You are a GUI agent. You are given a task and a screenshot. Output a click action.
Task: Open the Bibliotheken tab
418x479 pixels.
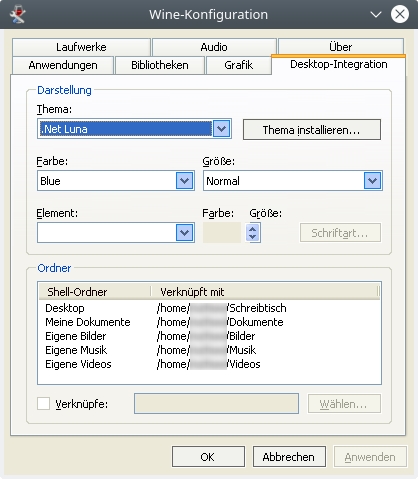160,65
